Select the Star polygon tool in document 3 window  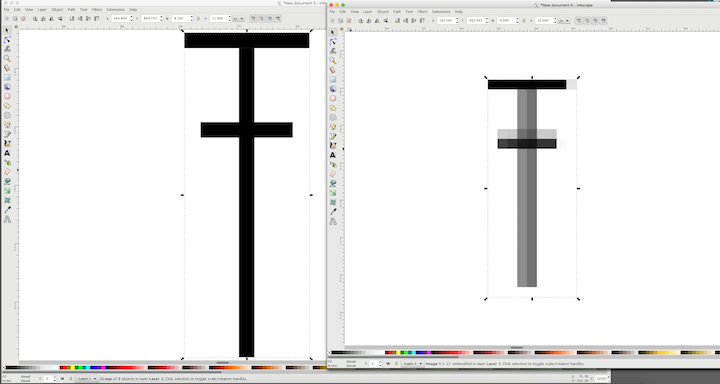click(x=7, y=106)
